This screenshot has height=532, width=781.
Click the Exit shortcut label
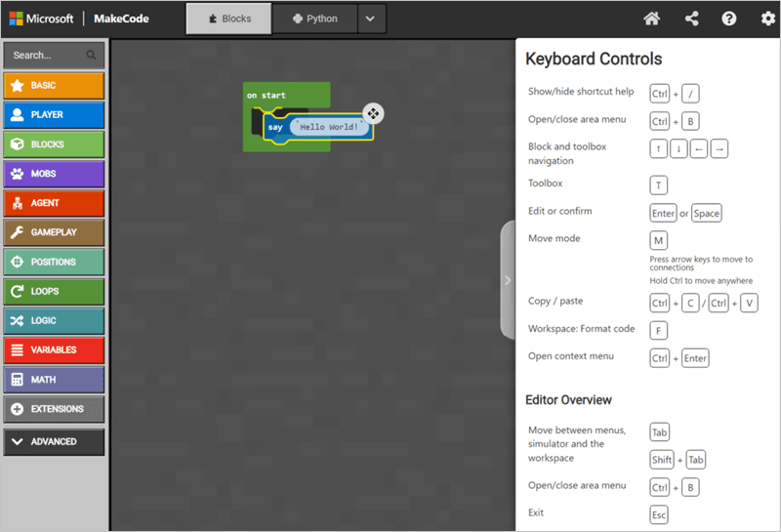(535, 512)
